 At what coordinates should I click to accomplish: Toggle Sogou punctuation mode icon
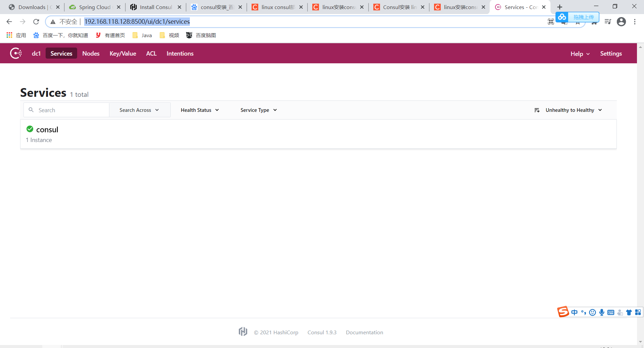pyautogui.click(x=584, y=312)
